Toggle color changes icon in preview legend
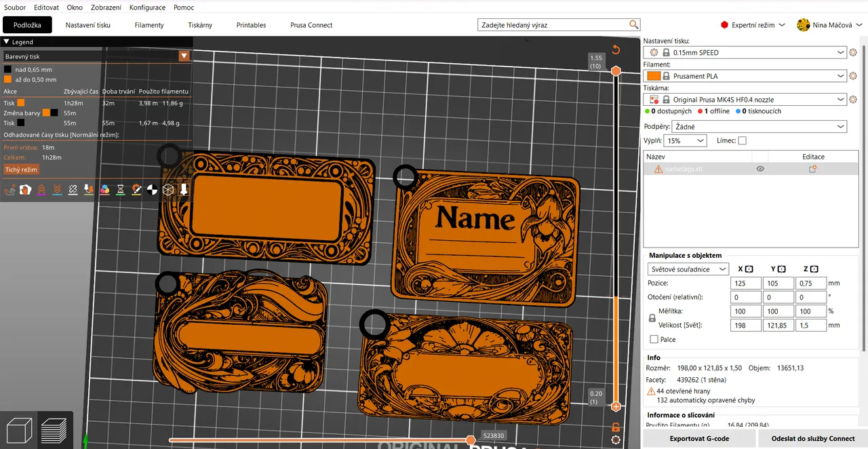This screenshot has height=449, width=868. point(104,190)
